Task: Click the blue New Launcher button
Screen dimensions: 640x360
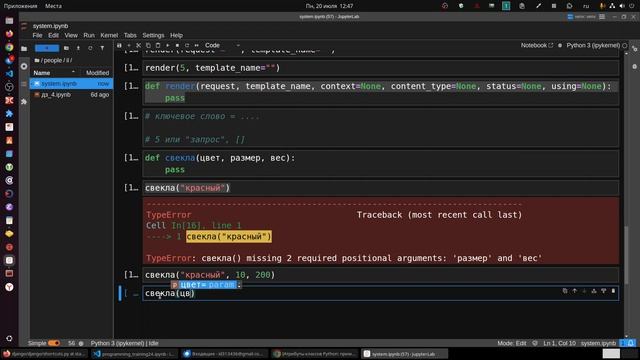Action: [47, 48]
